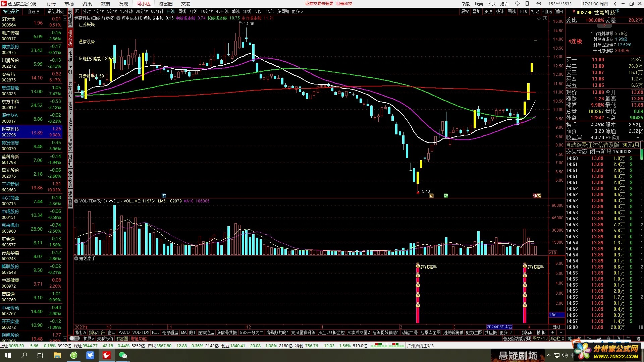Toggle 侧边栏 sidebar collapse
Viewport: 644px width, 362px height.
click(x=556, y=339)
